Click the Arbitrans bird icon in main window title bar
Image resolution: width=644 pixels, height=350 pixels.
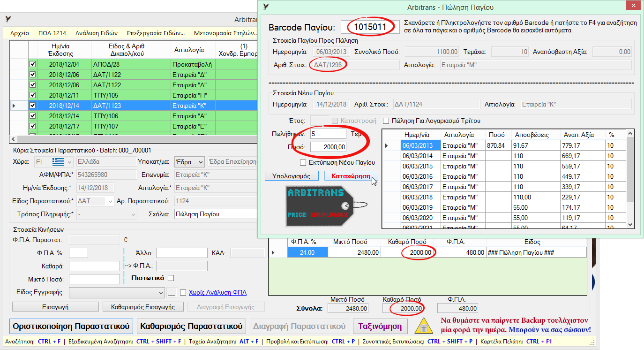click(x=8, y=20)
